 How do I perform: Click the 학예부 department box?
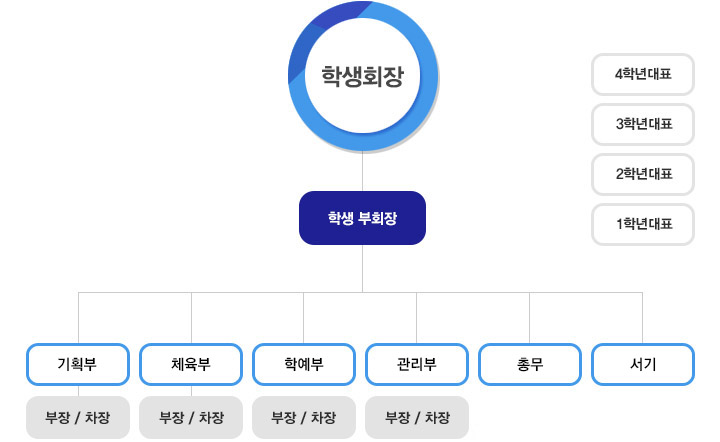point(304,365)
